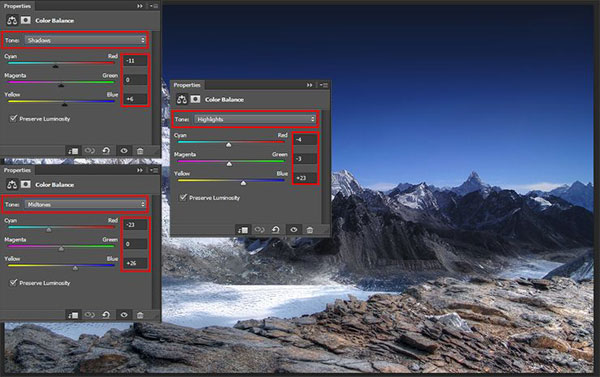
Task: Click the Color Balance scales icon in the Highlights panel
Action: pos(182,100)
